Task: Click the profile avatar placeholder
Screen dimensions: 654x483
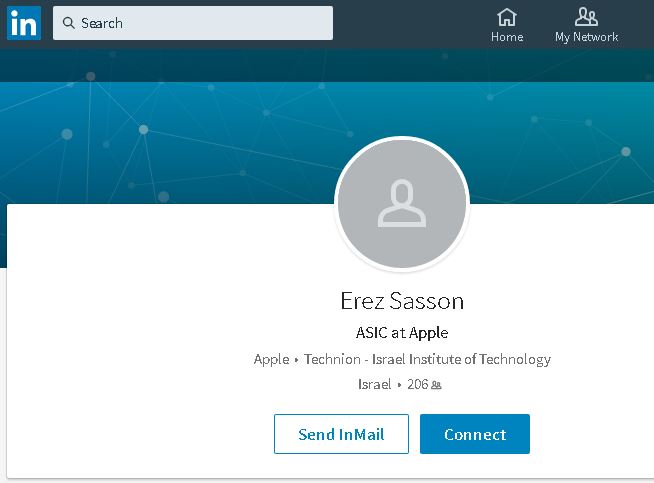Action: point(402,203)
